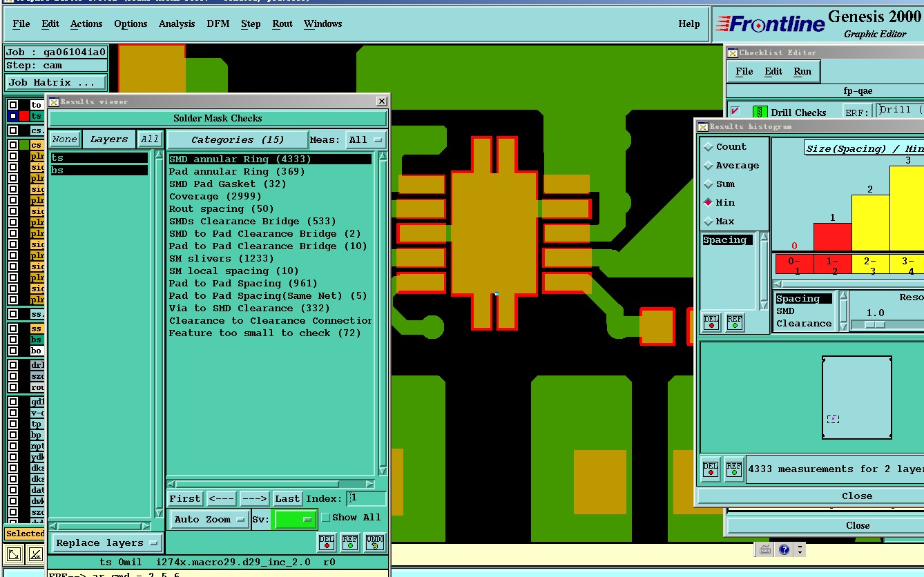This screenshot has width=924, height=577.
Task: Open the Meas All dropdown
Action: point(365,139)
